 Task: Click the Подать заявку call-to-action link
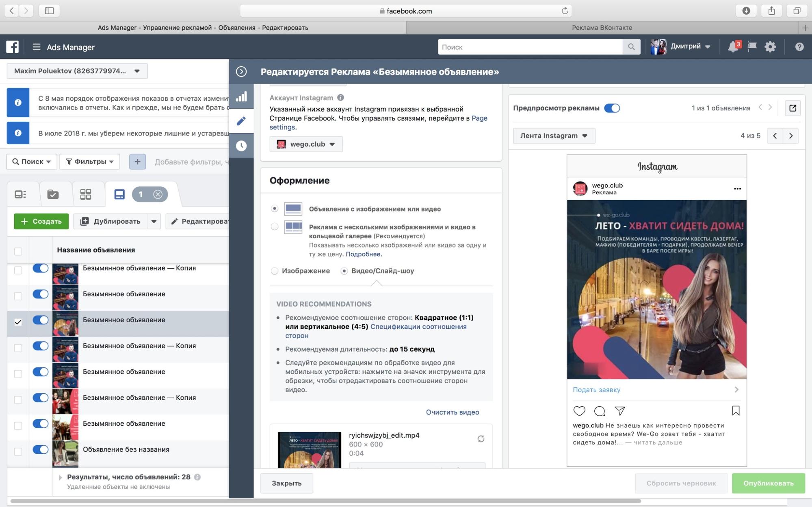coord(596,388)
